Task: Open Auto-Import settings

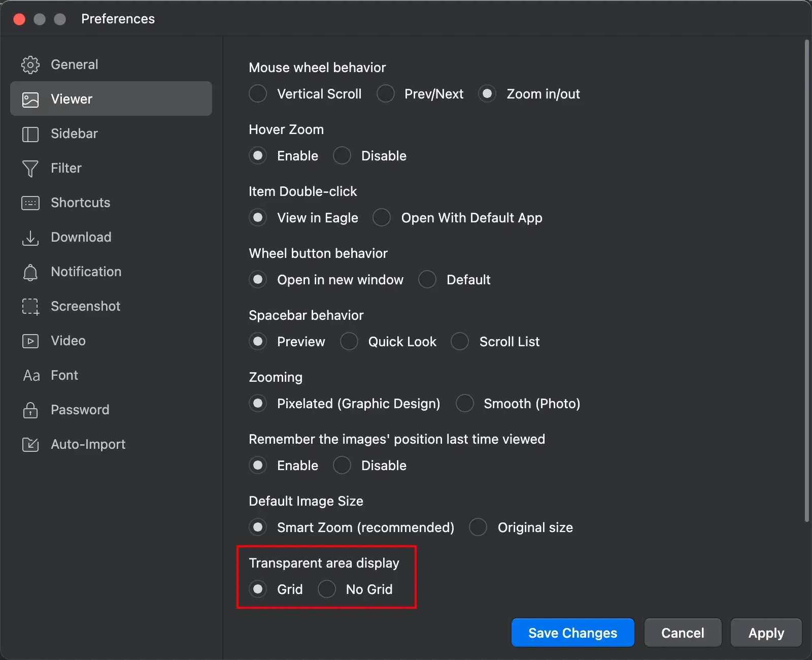Action: pyautogui.click(x=111, y=444)
